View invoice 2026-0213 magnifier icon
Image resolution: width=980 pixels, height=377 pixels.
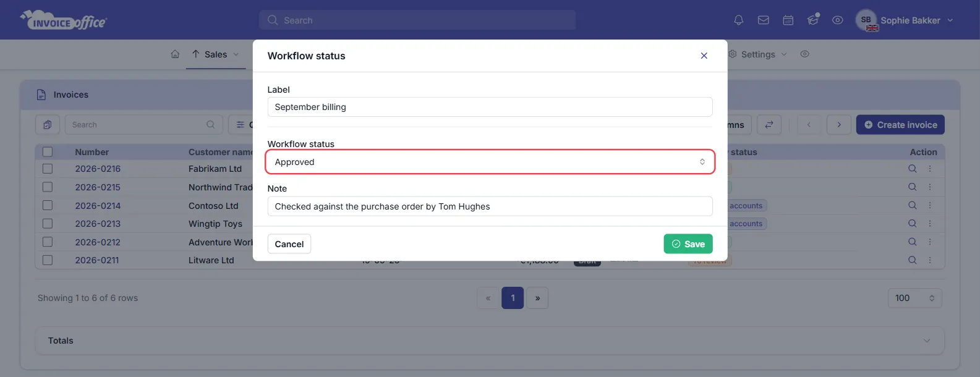(912, 223)
